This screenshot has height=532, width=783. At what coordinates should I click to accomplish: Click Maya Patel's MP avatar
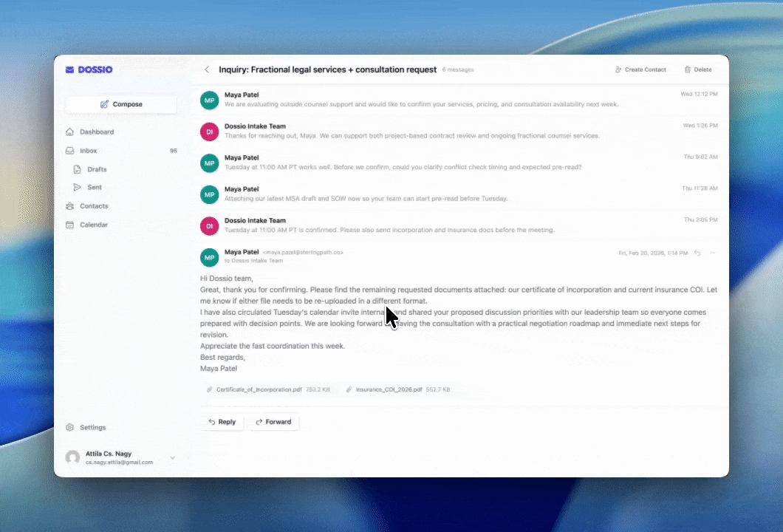[209, 257]
